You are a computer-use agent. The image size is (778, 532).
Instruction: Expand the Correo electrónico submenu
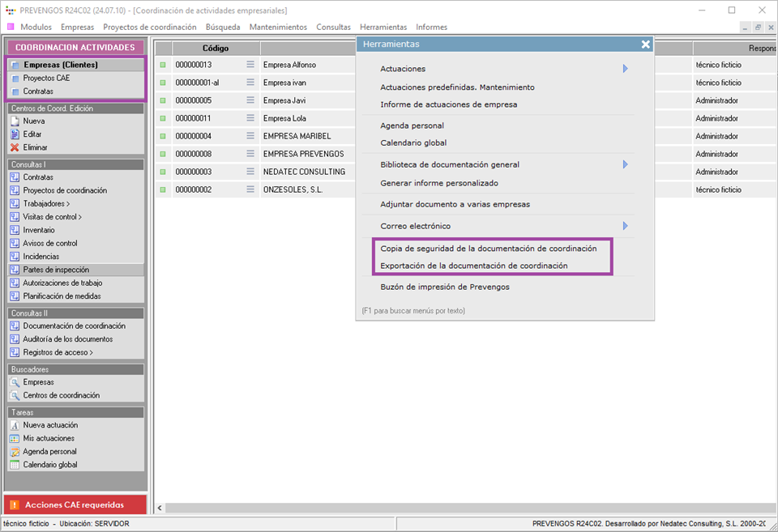pos(625,226)
